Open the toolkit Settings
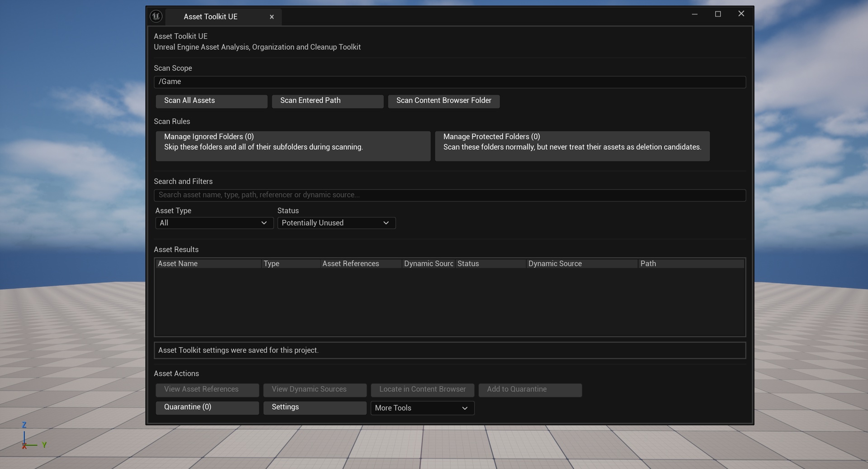 (x=315, y=407)
